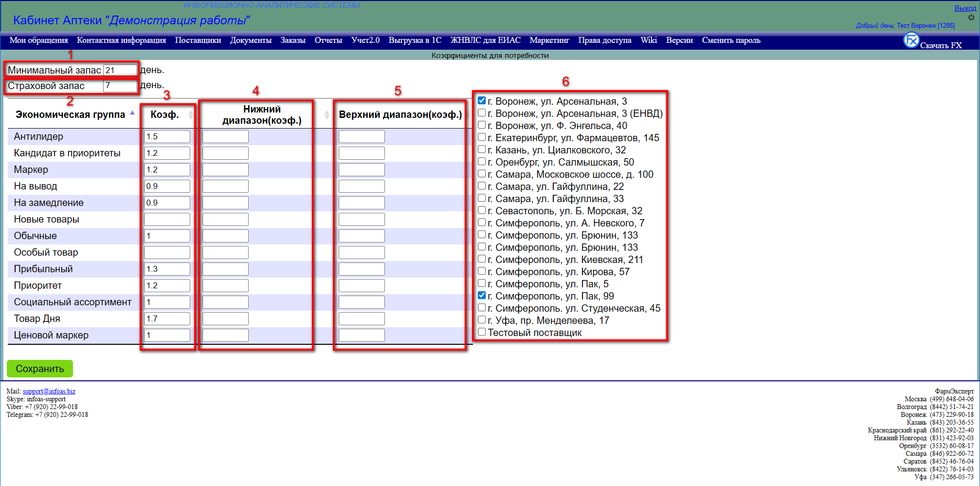This screenshot has width=980, height=486.
Task: Click sort arrows next to Нижний диапазон header
Action: coord(327,114)
